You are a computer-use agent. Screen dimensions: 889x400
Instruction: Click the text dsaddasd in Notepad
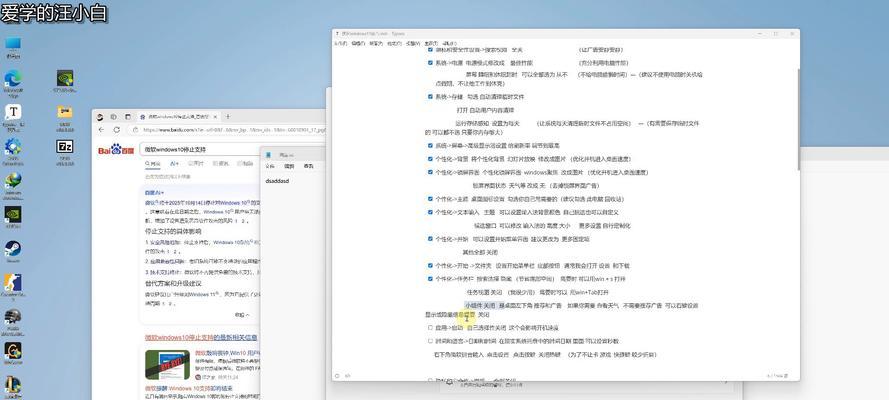[277, 181]
